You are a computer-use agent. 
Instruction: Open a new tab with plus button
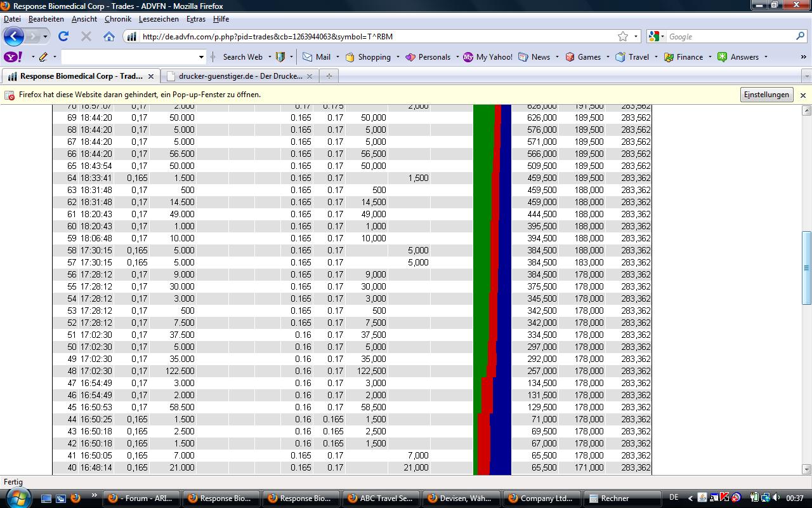tap(329, 76)
